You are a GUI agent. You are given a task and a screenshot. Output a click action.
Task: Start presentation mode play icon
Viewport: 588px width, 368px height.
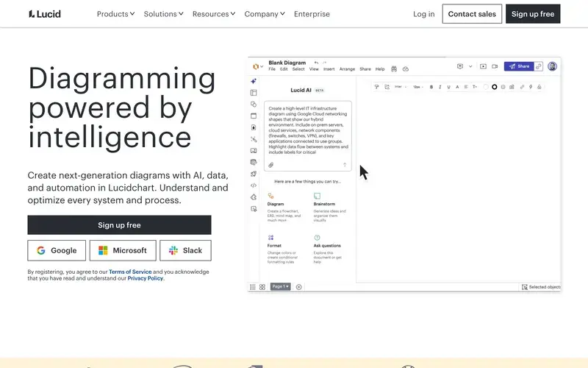pyautogui.click(x=483, y=66)
